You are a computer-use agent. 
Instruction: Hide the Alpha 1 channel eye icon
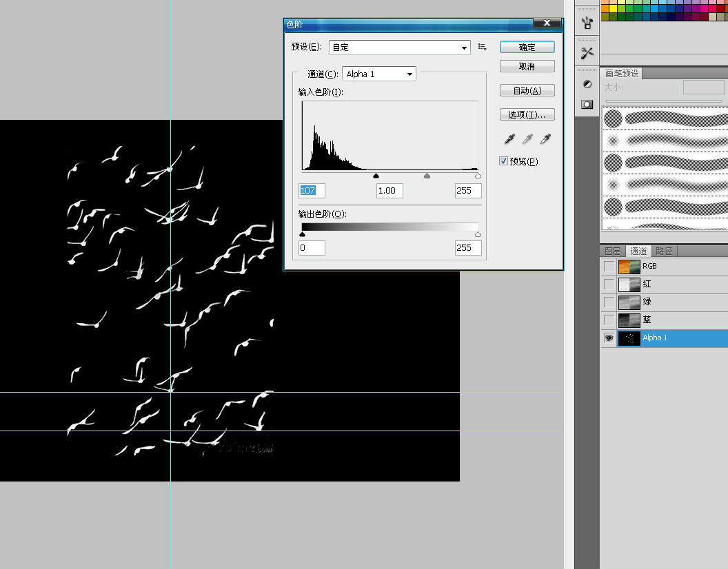(x=609, y=338)
